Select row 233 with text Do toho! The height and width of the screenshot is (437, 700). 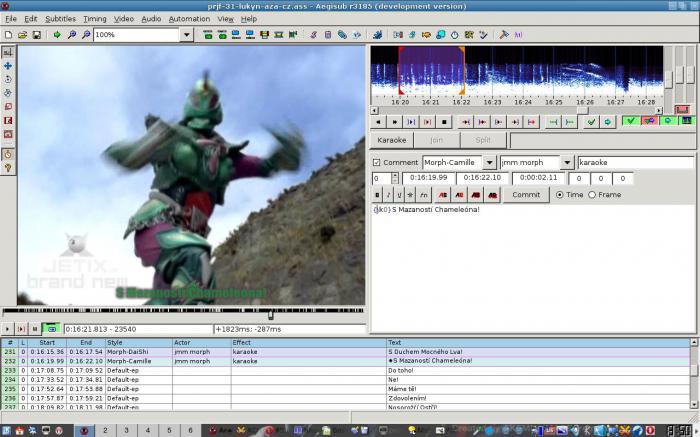(x=346, y=370)
